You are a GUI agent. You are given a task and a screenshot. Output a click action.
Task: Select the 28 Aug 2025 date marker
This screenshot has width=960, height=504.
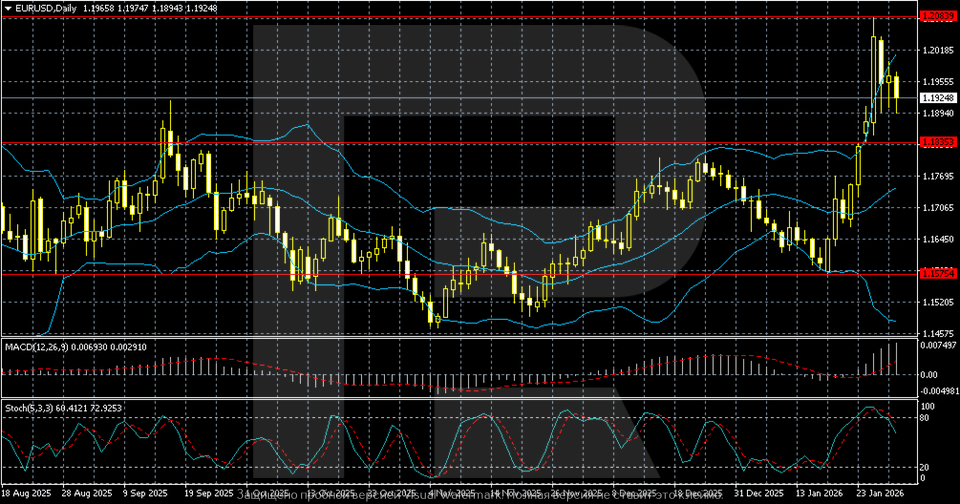pyautogui.click(x=82, y=493)
